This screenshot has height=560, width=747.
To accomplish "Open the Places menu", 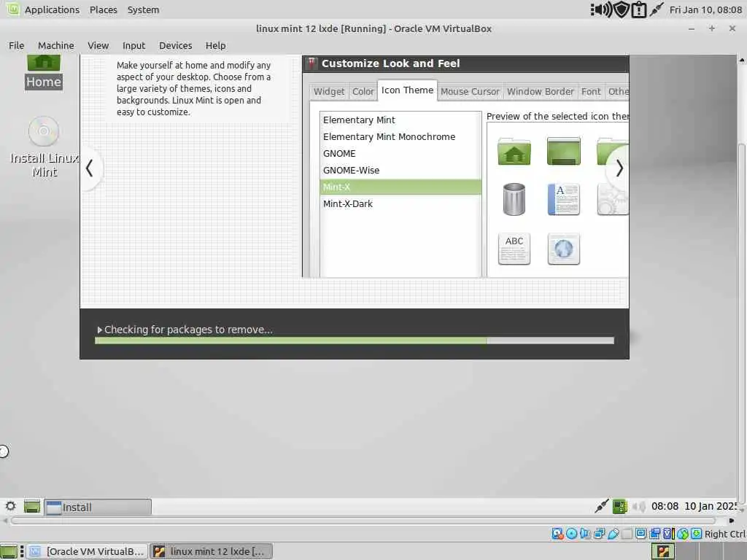I will tap(104, 10).
